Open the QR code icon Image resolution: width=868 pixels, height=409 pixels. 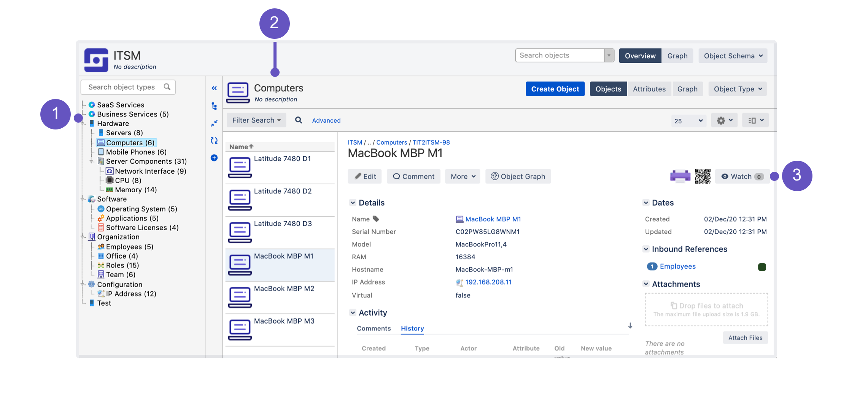point(703,176)
